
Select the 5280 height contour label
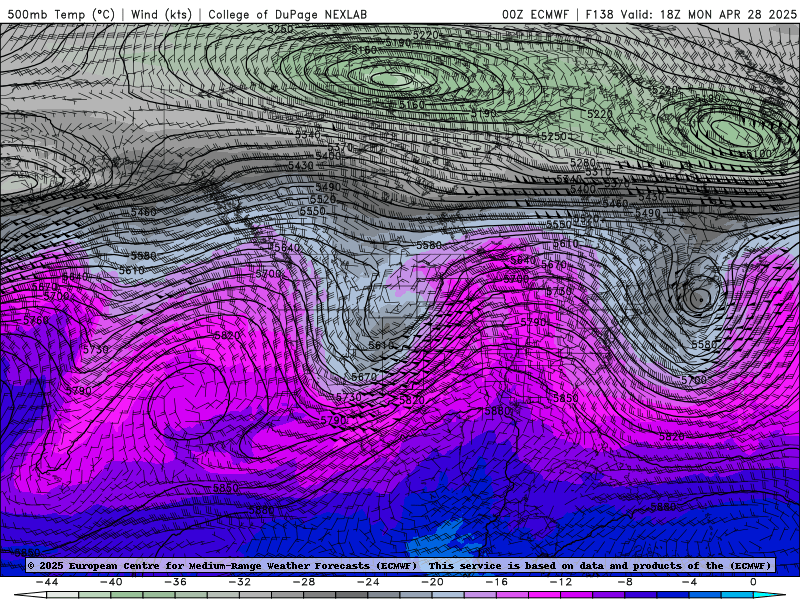point(583,163)
